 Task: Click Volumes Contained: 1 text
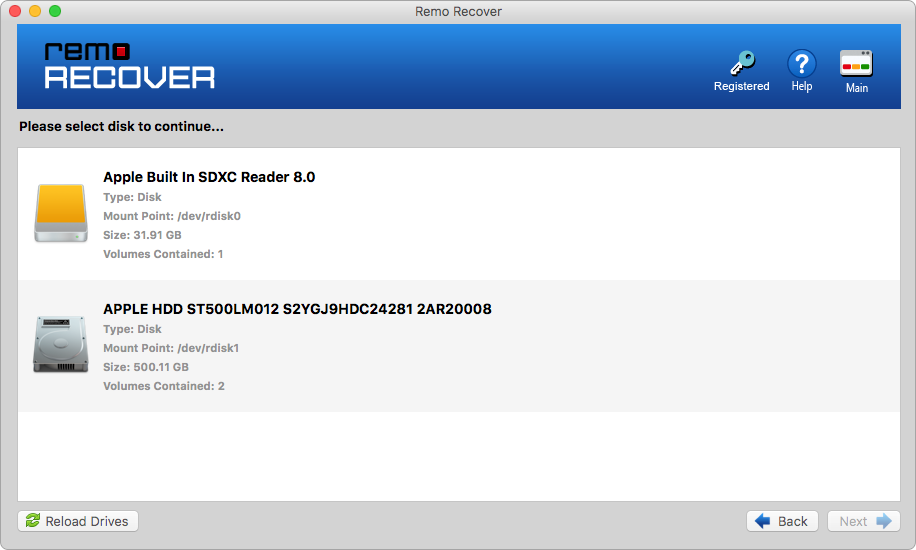[163, 254]
